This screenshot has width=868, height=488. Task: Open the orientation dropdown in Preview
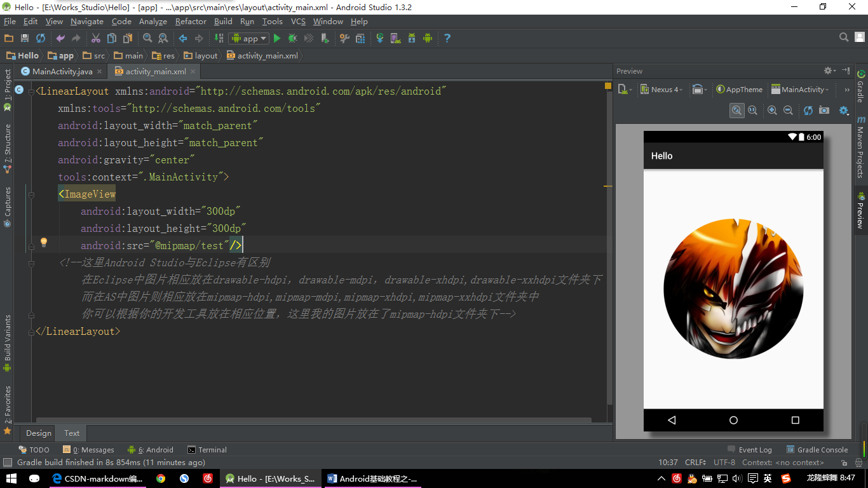pos(700,90)
